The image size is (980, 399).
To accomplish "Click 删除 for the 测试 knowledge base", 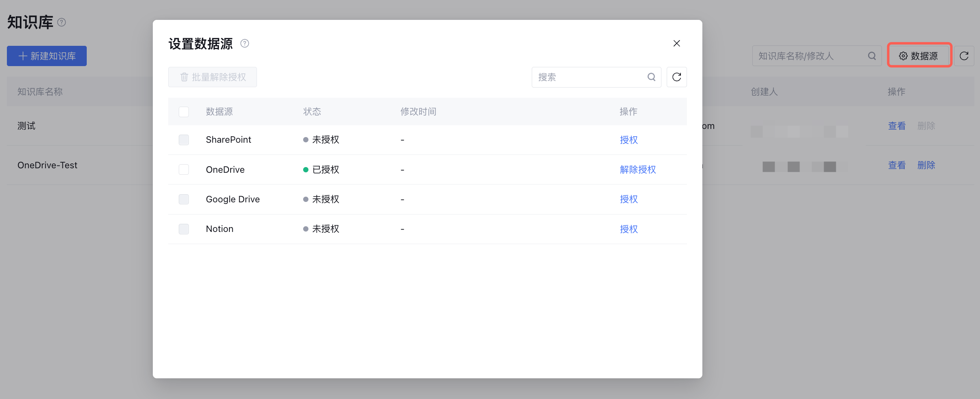I will (926, 126).
